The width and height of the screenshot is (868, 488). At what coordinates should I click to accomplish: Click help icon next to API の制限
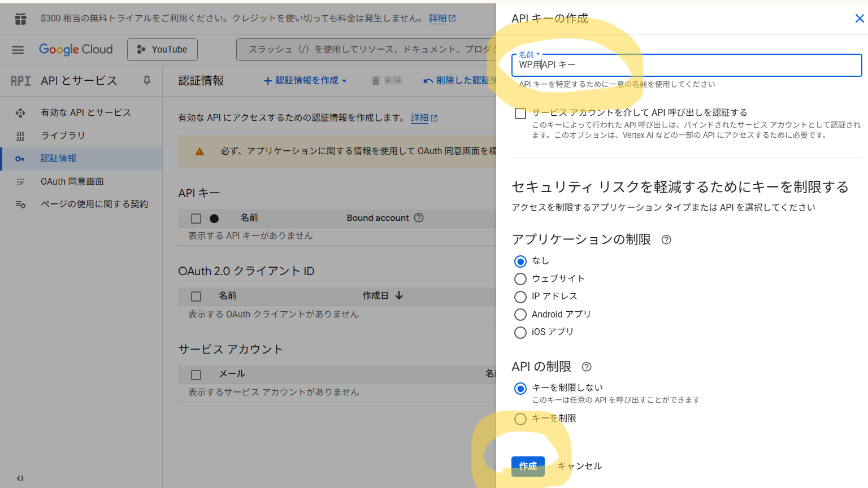[x=587, y=367]
